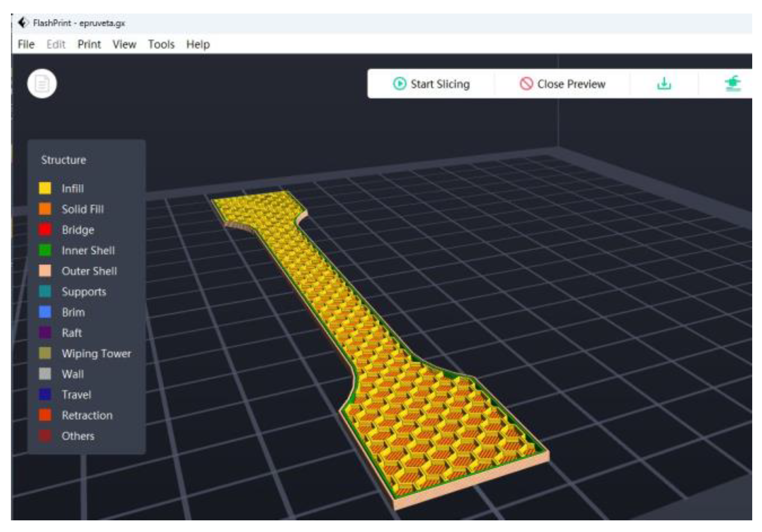Screen dimensions: 762x532
Task: Click the green Inner Shell swatch
Action: [45, 250]
